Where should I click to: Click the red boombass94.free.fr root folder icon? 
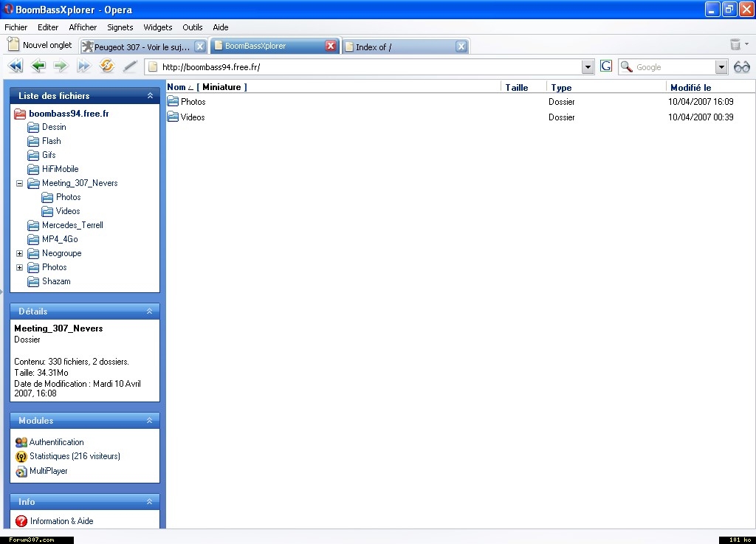20,114
